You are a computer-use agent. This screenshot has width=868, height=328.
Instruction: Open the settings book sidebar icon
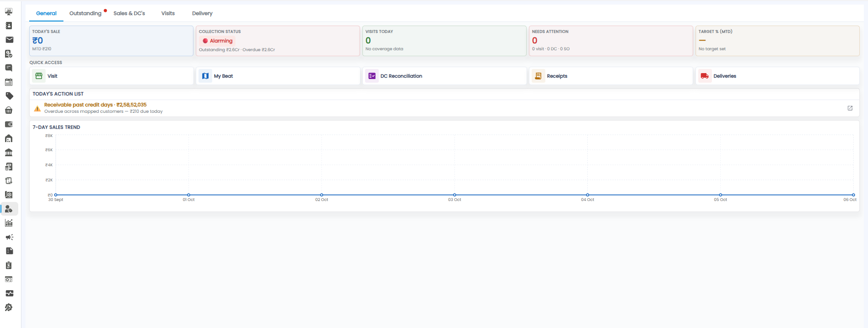pyautogui.click(x=9, y=195)
